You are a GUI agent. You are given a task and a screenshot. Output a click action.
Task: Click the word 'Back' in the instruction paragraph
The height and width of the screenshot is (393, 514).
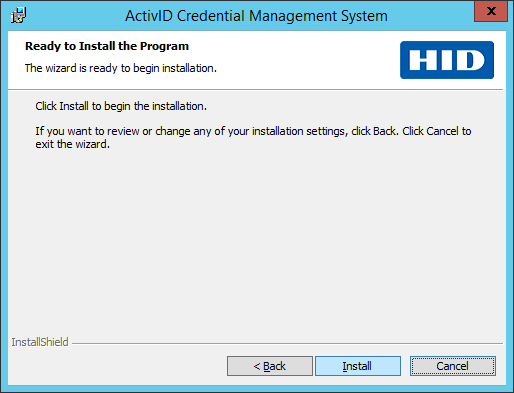click(x=384, y=131)
